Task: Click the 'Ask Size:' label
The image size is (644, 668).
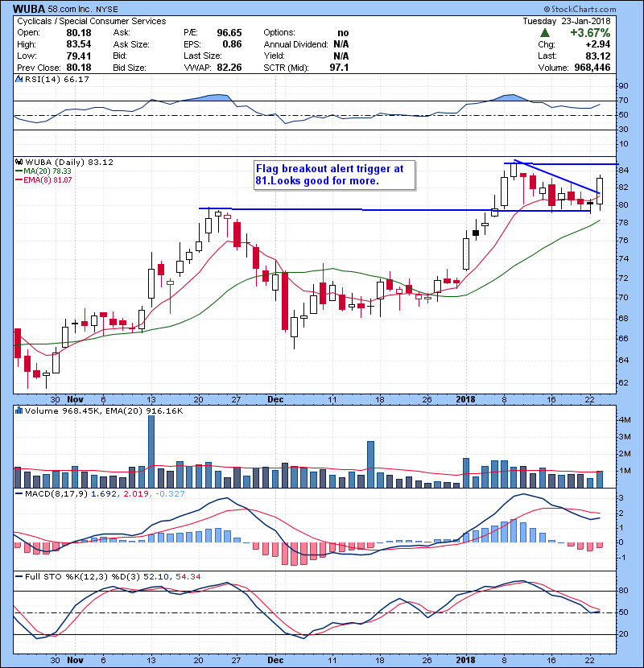Action: tap(131, 44)
